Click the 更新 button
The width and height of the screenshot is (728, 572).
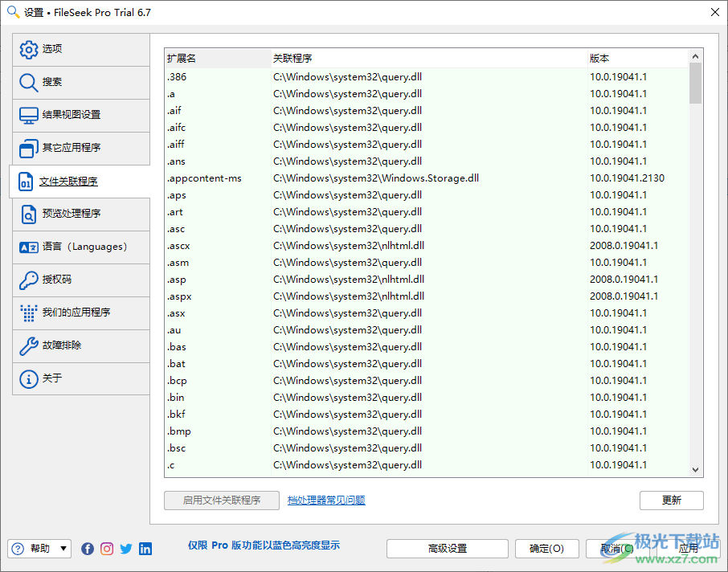(x=672, y=500)
